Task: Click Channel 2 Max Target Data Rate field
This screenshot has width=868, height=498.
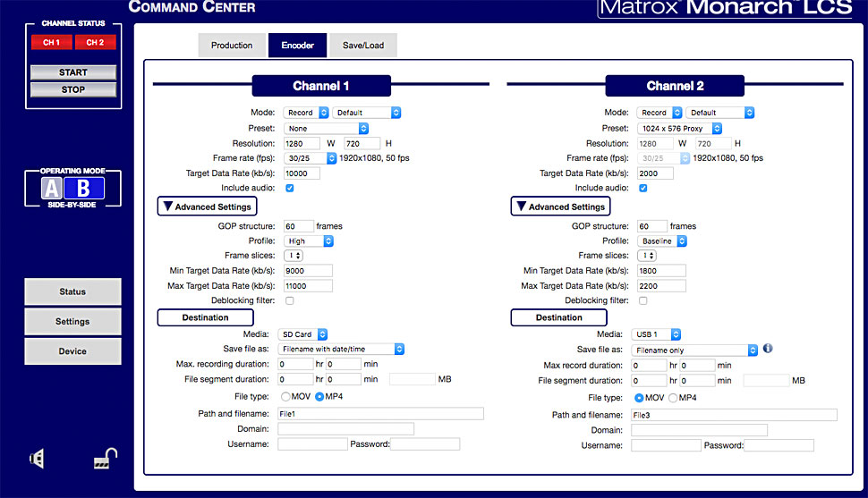Action: tap(661, 286)
